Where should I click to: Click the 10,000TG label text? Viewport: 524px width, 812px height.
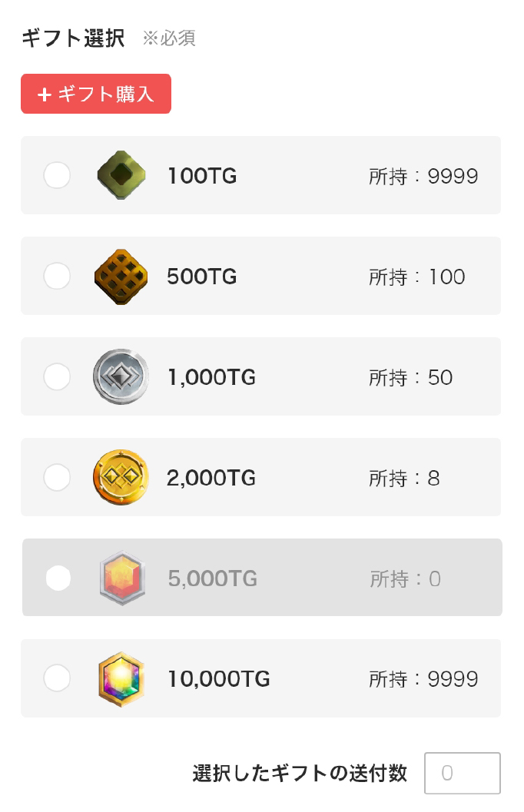218,678
